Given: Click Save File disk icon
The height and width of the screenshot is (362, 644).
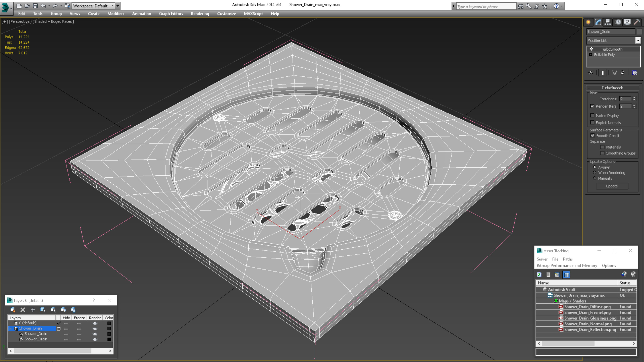Looking at the screenshot, I should (x=35, y=6).
